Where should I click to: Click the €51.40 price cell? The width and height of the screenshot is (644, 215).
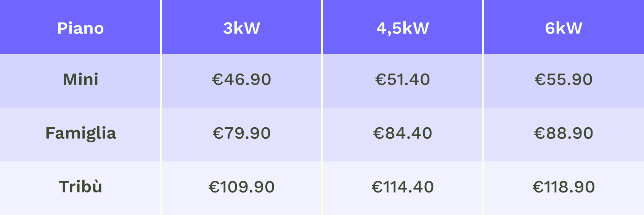coord(403,80)
